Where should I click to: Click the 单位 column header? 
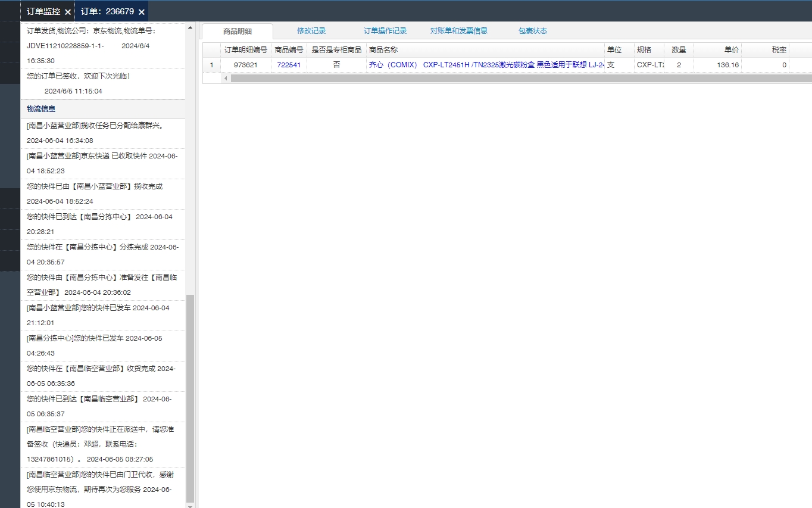point(619,50)
